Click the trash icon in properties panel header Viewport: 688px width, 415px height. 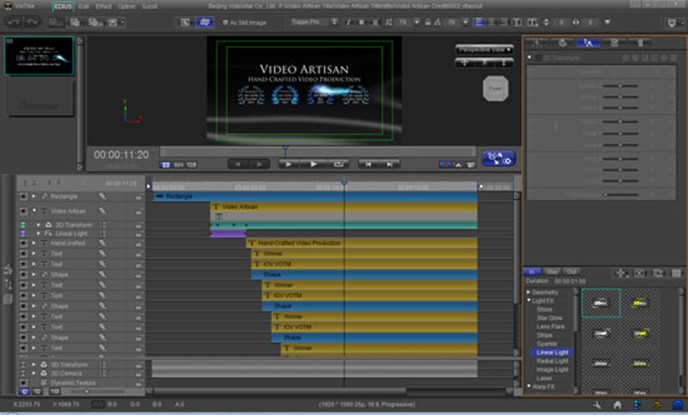(x=640, y=43)
